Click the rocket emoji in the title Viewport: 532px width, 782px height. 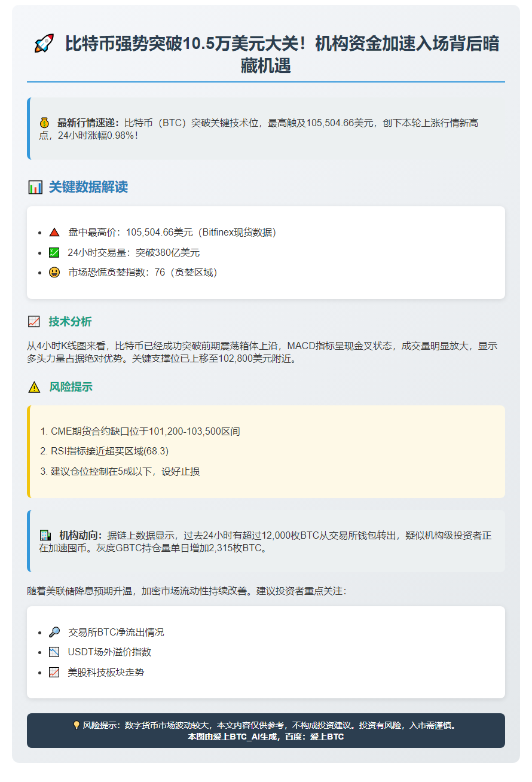coord(44,44)
